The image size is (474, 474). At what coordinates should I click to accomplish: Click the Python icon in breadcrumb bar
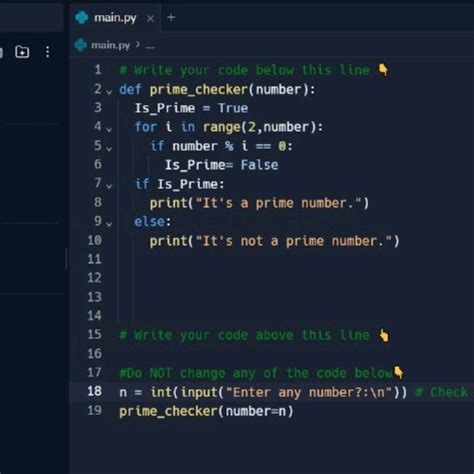pyautogui.click(x=80, y=45)
